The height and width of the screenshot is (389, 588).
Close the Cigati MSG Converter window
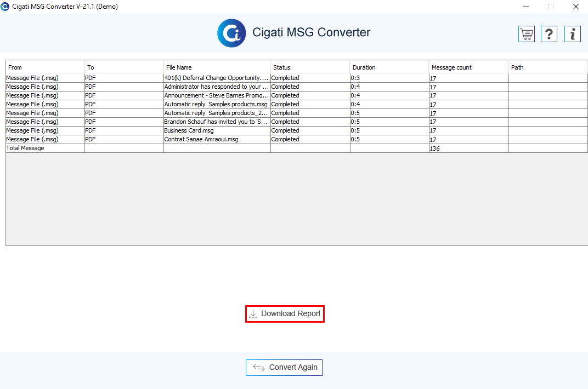coord(575,7)
